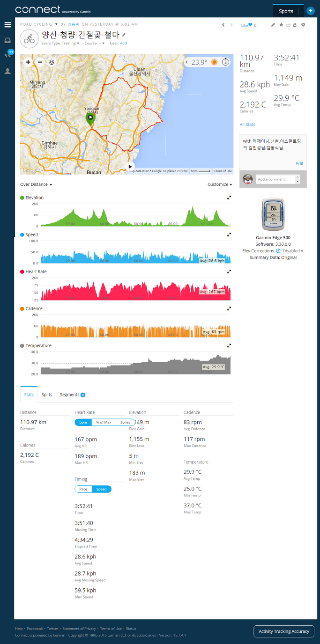Expand the Elevation chart fullscreen
Screen dimensions: 320x644
229,198
